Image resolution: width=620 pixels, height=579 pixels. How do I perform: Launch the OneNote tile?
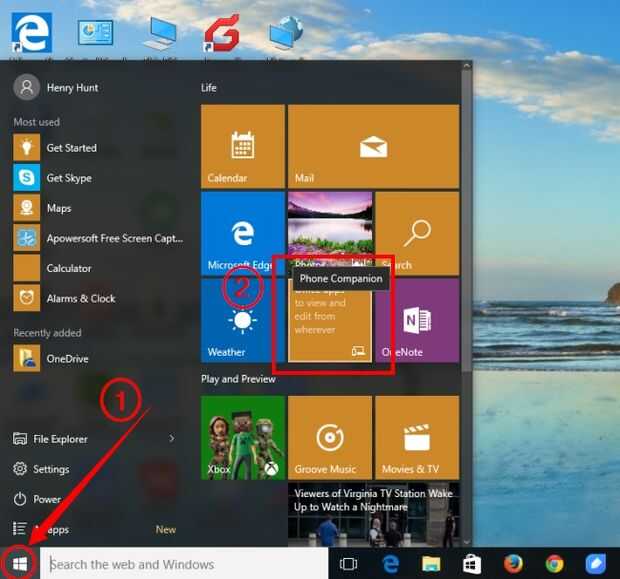(418, 321)
